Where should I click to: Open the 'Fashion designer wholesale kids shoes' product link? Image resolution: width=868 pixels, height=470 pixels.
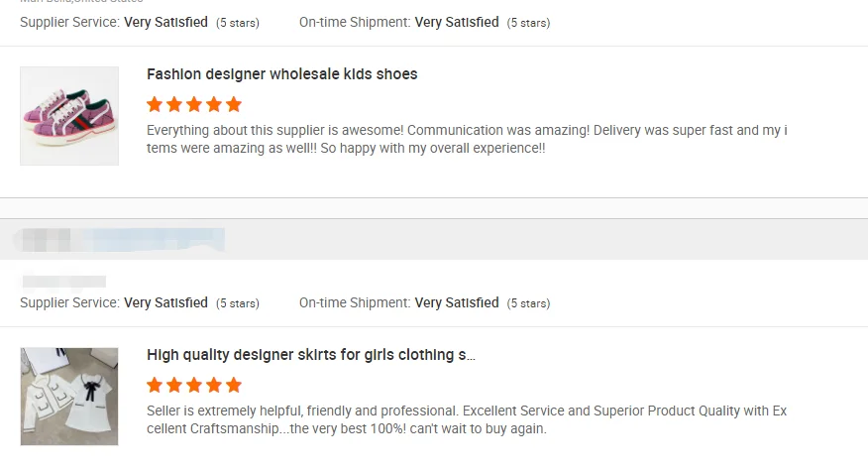pyautogui.click(x=282, y=74)
